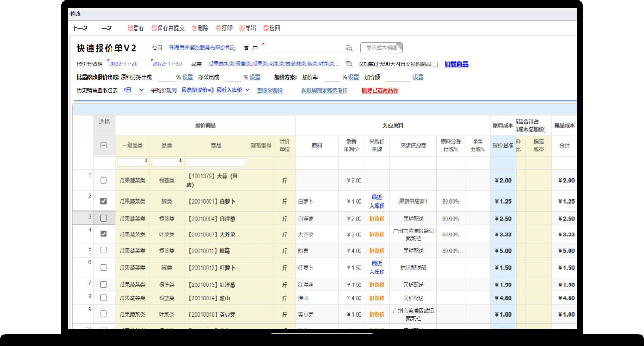Click the 果蔬供应商1 supplier cell
644x346 pixels.
tap(413, 201)
